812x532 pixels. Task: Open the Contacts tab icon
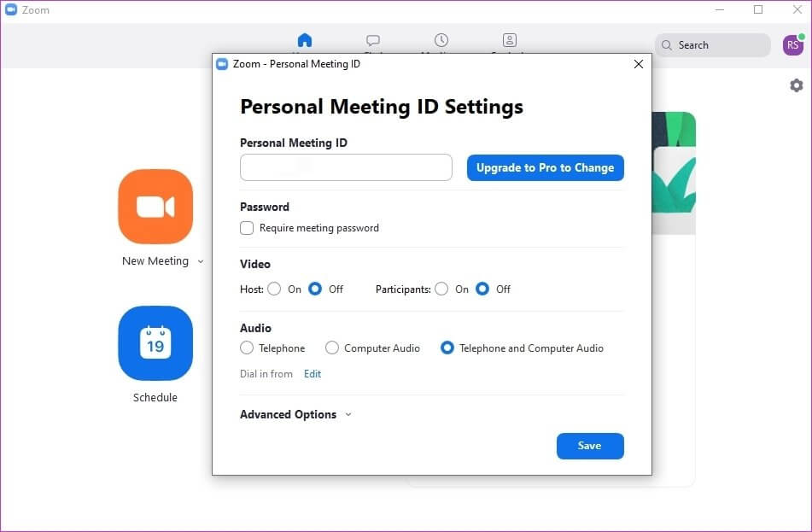(x=510, y=40)
